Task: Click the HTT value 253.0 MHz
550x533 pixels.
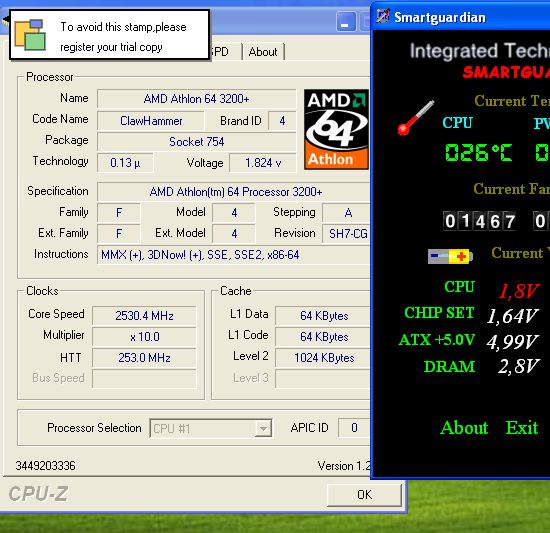Action: point(144,358)
